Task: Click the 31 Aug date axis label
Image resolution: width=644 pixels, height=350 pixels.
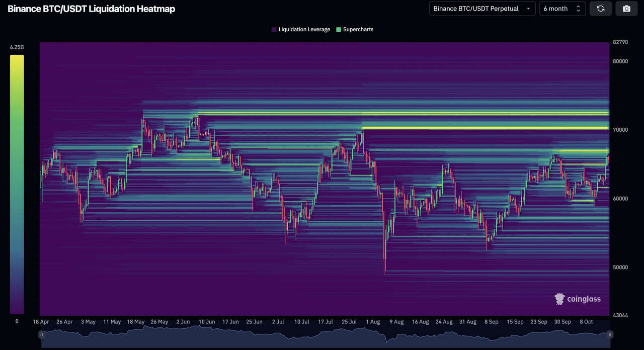Action: (467, 322)
